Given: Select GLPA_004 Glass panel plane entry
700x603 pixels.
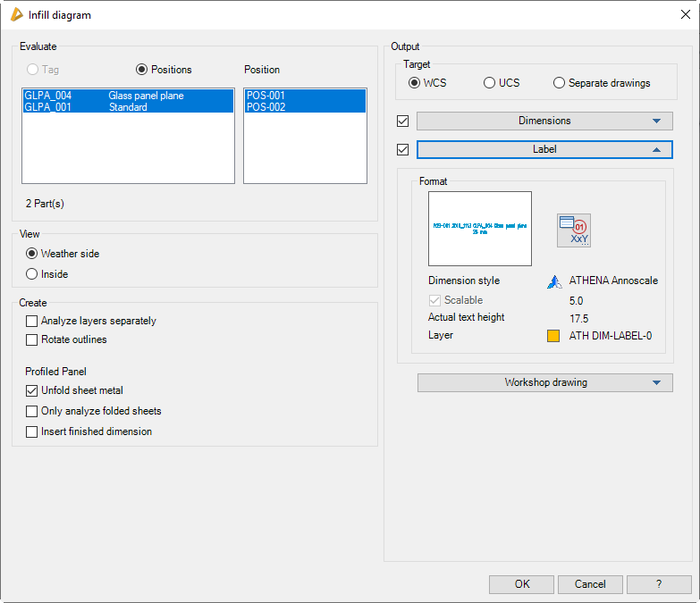Looking at the screenshot, I should pos(127,96).
